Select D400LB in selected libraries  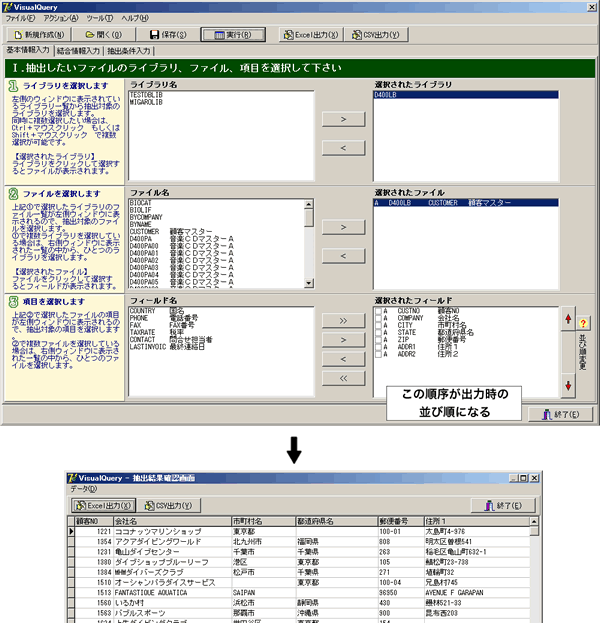point(466,95)
